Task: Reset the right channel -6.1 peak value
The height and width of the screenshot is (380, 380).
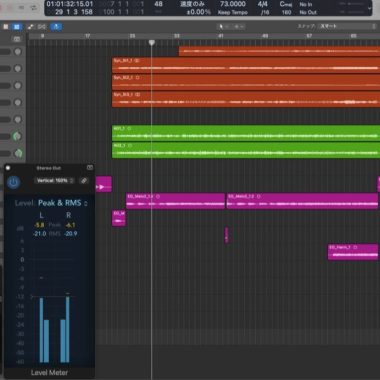Action: click(x=70, y=225)
